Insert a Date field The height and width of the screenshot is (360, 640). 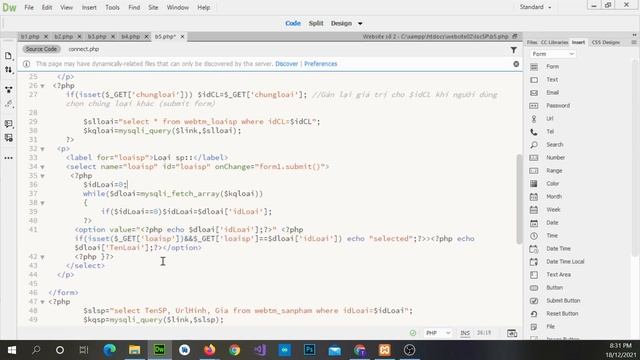[552, 223]
